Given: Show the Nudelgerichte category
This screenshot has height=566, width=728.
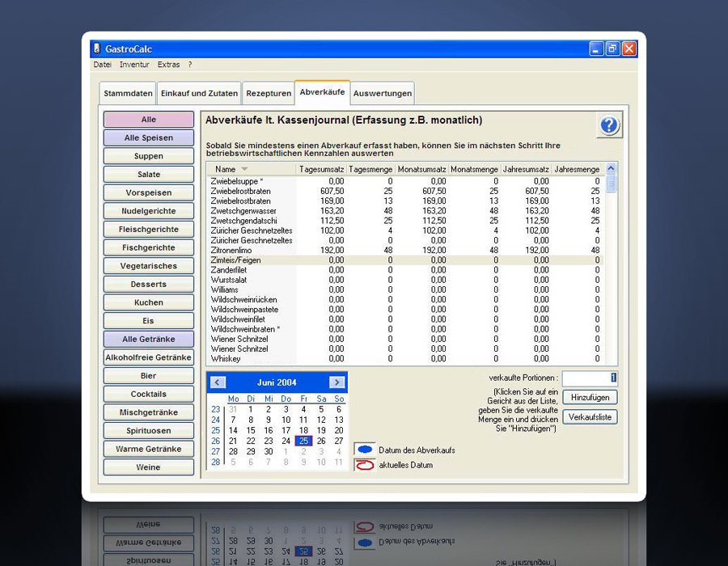Looking at the screenshot, I should click(x=149, y=211).
